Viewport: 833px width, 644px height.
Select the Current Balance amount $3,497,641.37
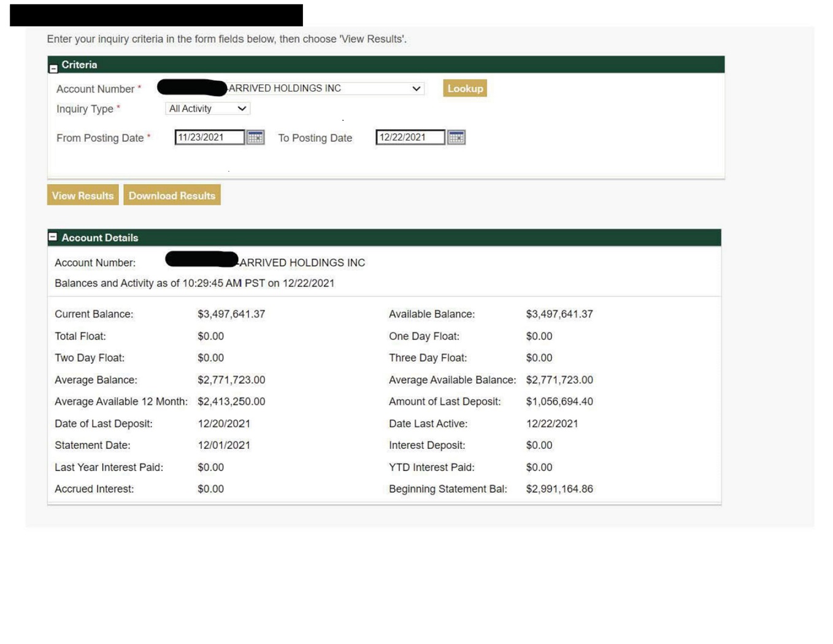click(231, 314)
